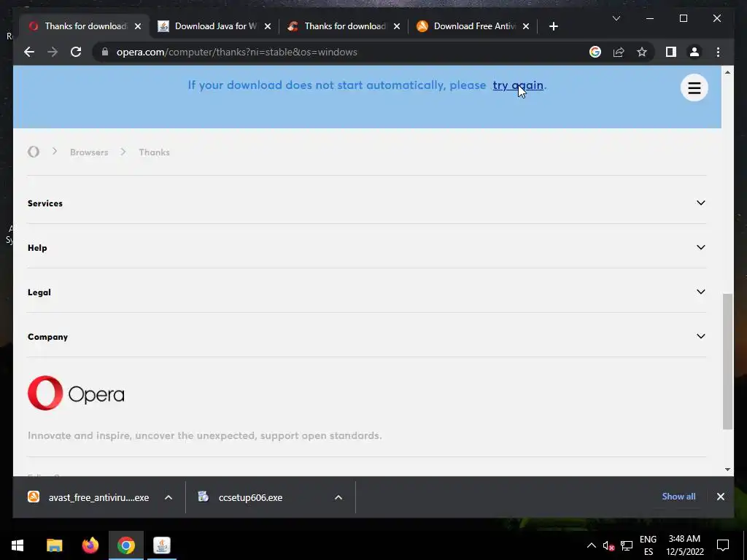
Task: Open the Chrome three-dot menu
Action: click(718, 52)
